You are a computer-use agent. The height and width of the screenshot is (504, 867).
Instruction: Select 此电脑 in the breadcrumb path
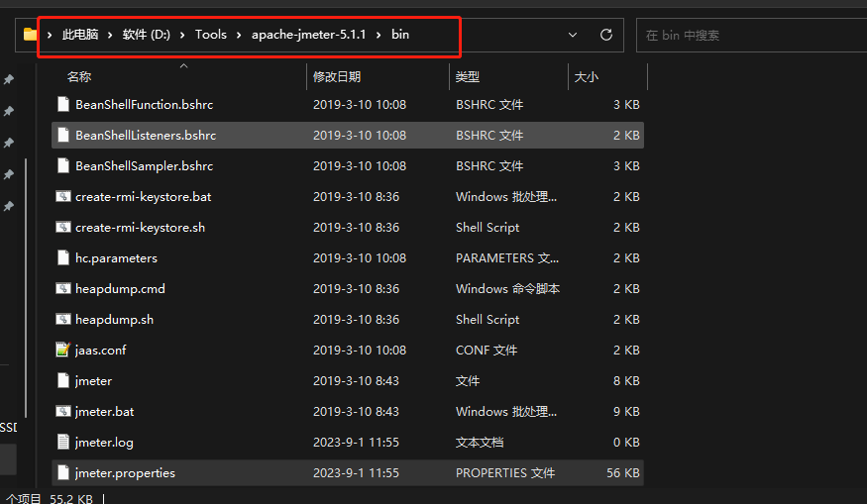pyautogui.click(x=80, y=35)
